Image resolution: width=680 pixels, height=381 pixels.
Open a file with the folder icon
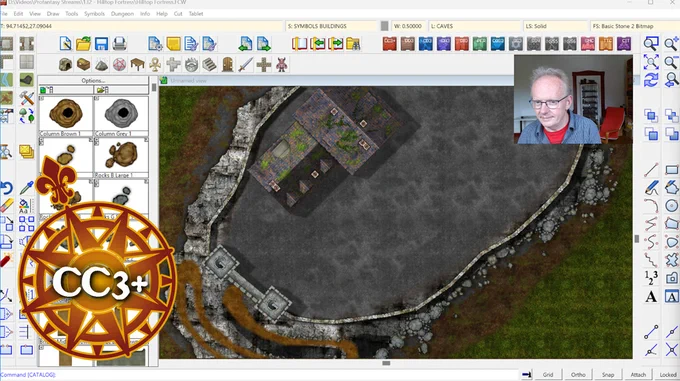(x=83, y=44)
